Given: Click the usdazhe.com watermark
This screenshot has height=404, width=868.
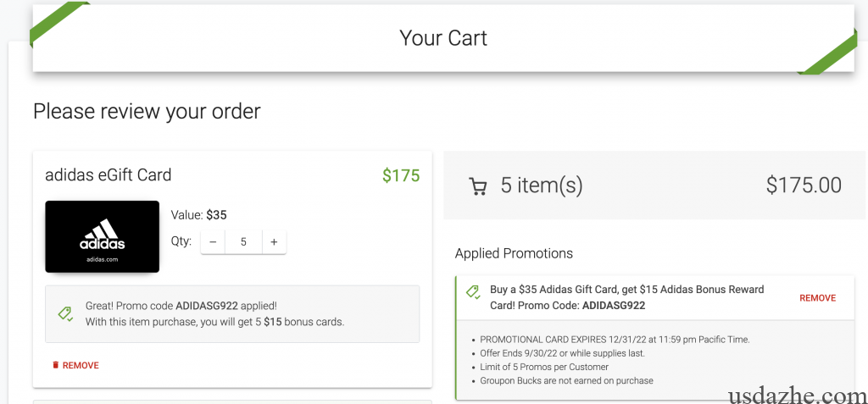Looking at the screenshot, I should (796, 394).
